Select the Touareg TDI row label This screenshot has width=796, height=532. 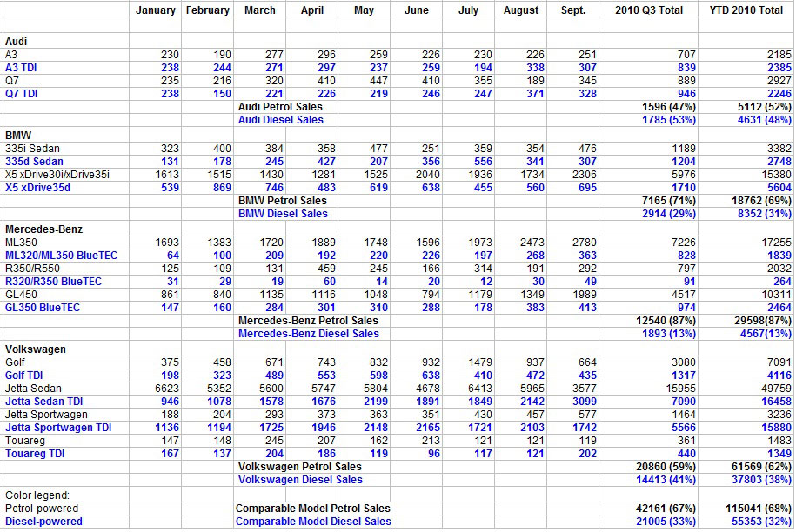(35, 454)
